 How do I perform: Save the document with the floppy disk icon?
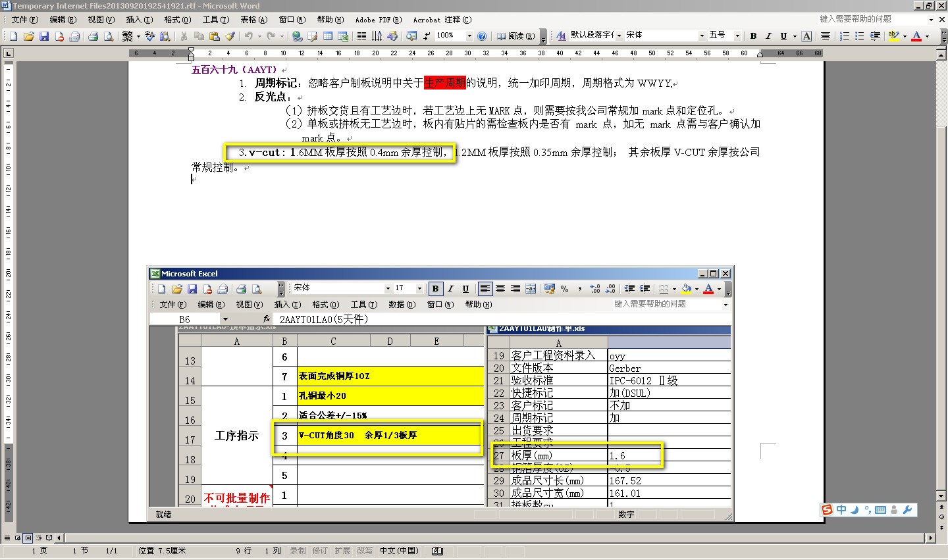(44, 36)
